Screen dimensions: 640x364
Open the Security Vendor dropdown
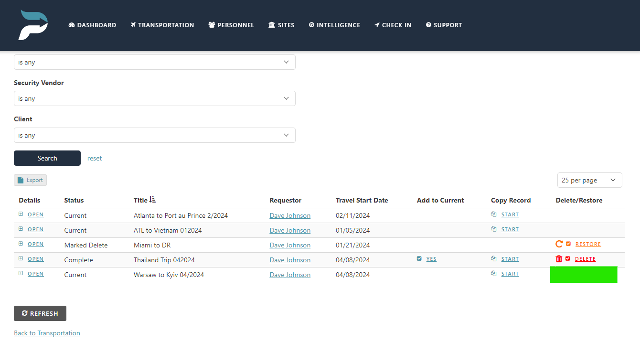coord(155,98)
